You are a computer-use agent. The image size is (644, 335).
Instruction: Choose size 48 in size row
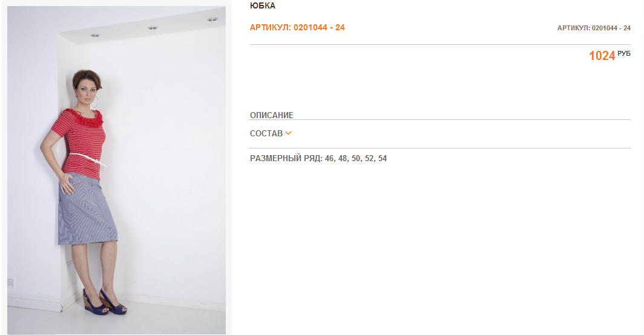343,158
